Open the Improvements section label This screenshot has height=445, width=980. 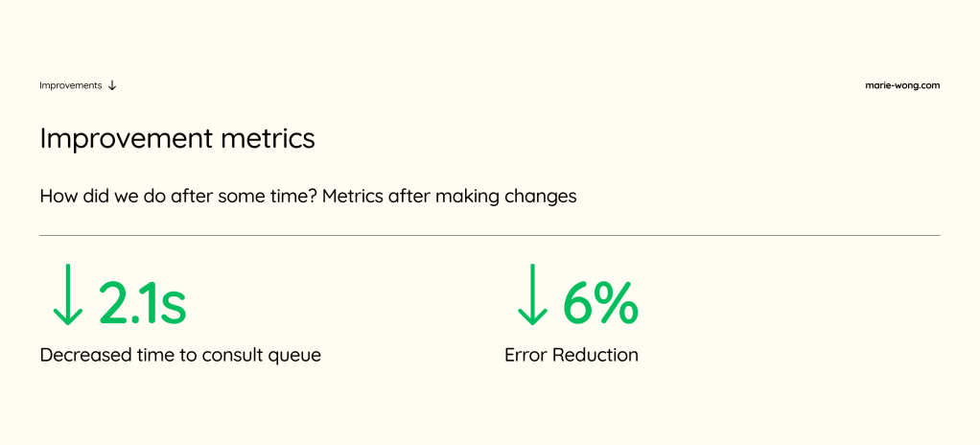(x=70, y=85)
